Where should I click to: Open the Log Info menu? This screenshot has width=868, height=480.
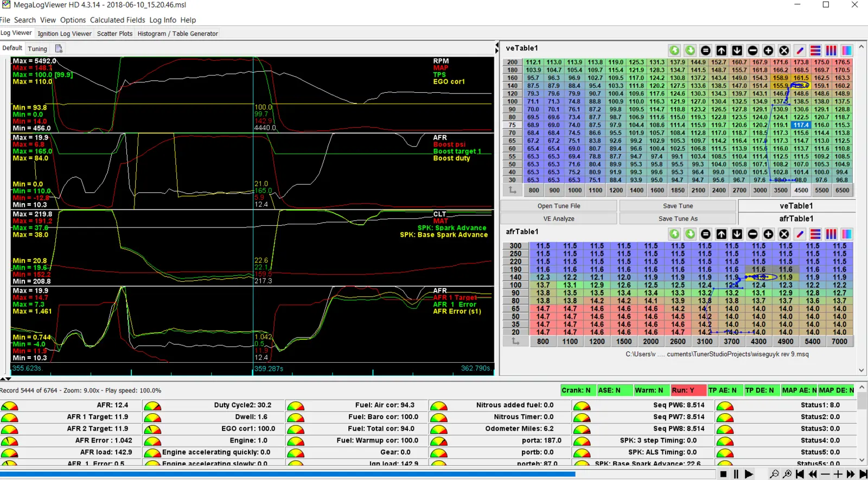click(x=163, y=20)
